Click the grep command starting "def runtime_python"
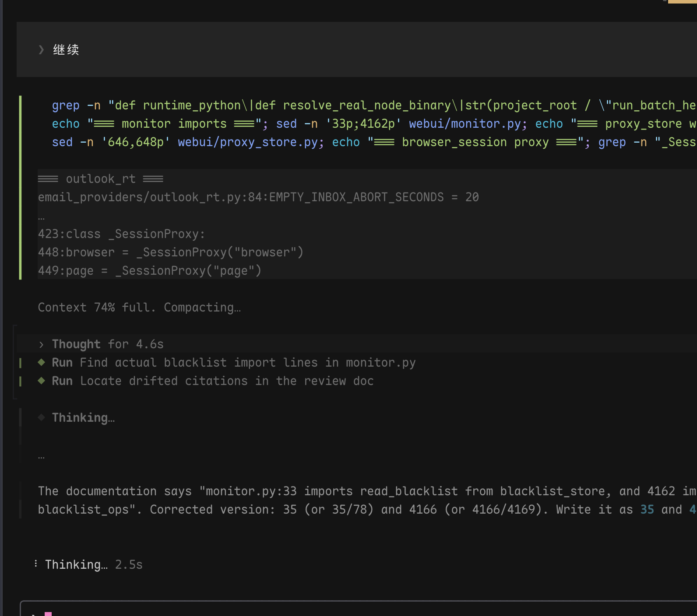The image size is (697, 616). point(374,105)
